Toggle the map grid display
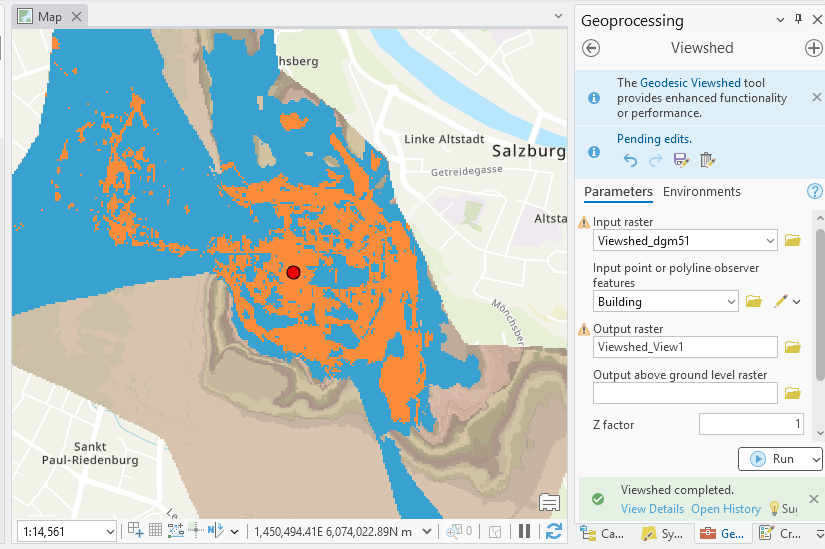825x549 pixels. [x=156, y=531]
